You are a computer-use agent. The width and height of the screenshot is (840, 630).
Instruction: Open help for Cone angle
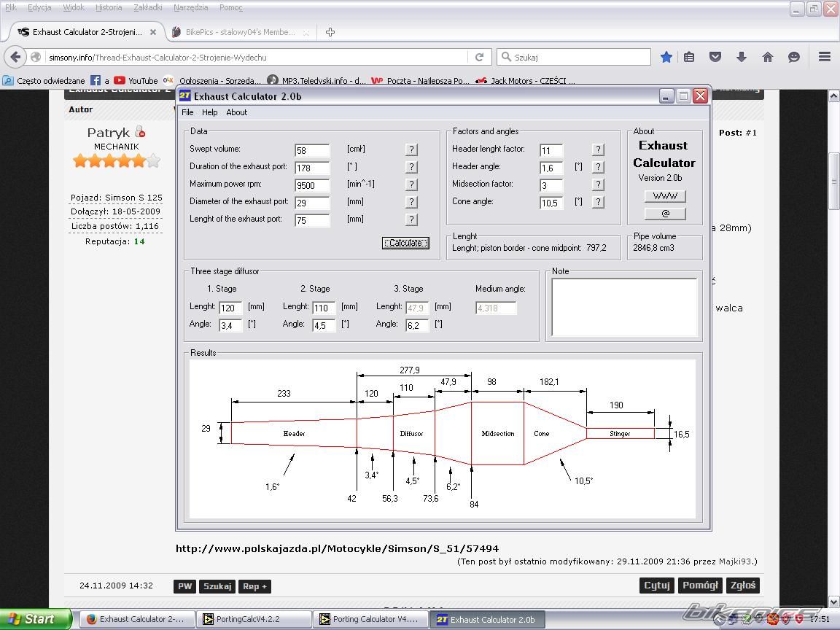click(x=598, y=202)
